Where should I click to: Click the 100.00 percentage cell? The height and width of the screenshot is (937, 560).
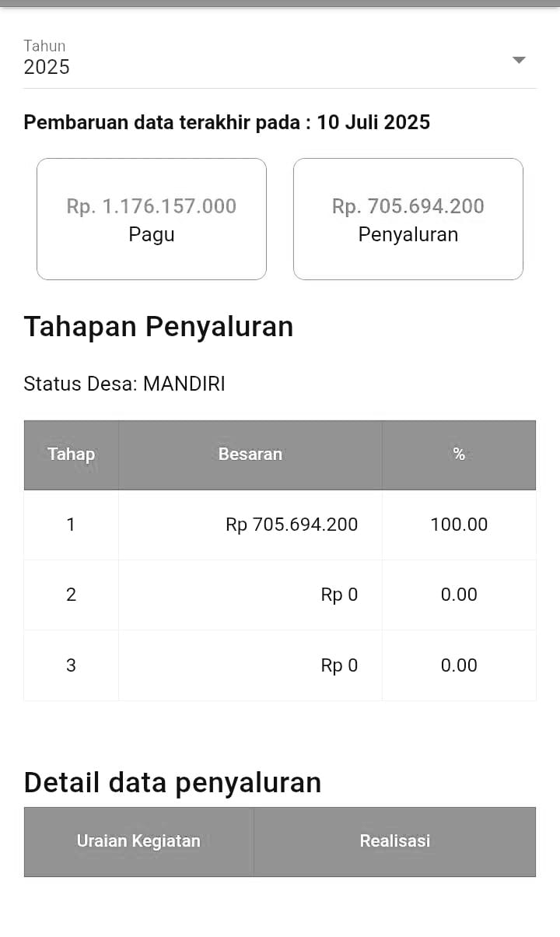pyautogui.click(x=459, y=525)
